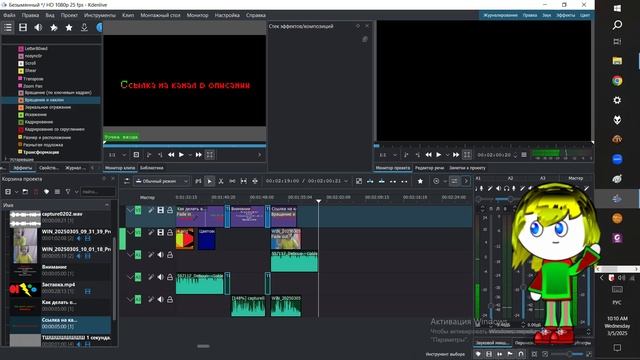Open the Файл menu
The width and height of the screenshot is (640, 360).
pyautogui.click(x=9, y=15)
